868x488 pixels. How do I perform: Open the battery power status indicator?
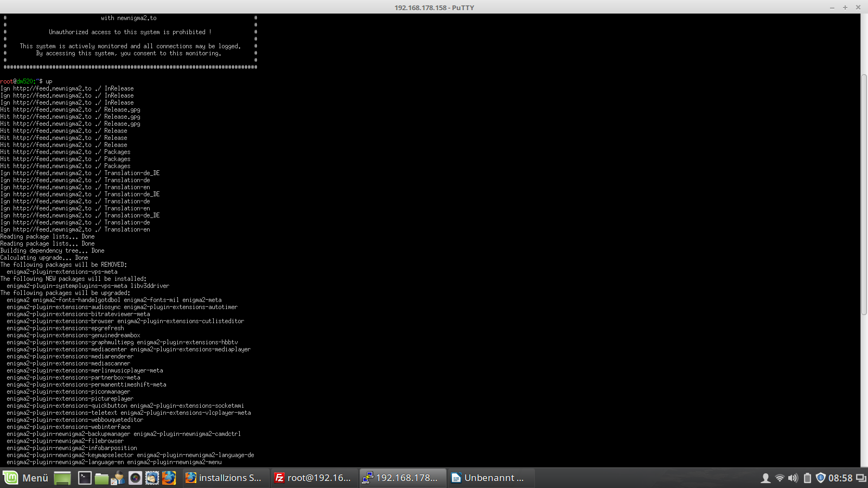click(807, 478)
